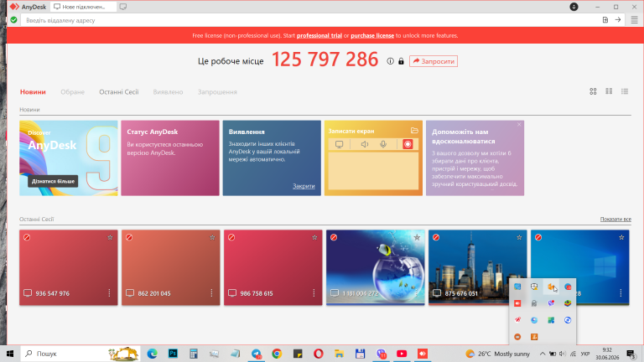The image size is (644, 362).
Task: Click the Дізнатися більше button
Action: pos(53,181)
